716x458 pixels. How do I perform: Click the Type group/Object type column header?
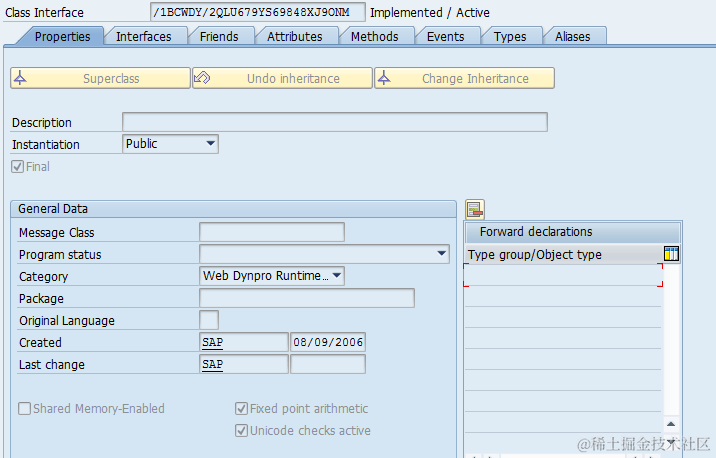pyautogui.click(x=564, y=254)
